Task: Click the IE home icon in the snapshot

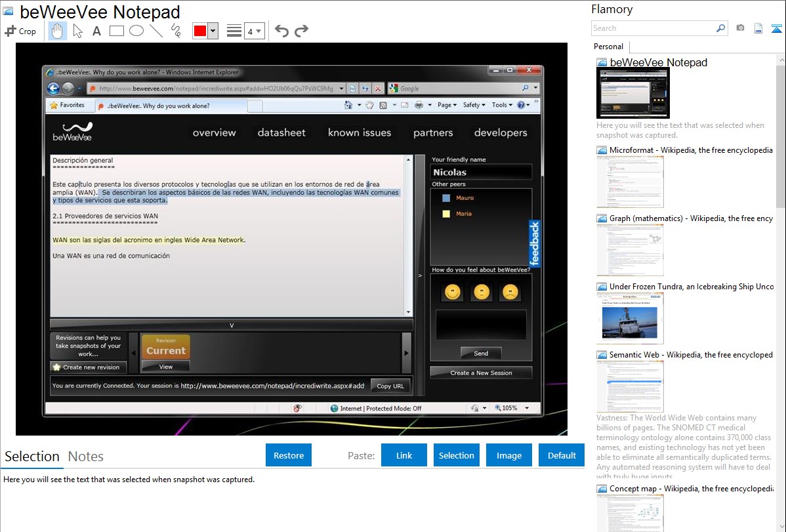Action: [348, 105]
